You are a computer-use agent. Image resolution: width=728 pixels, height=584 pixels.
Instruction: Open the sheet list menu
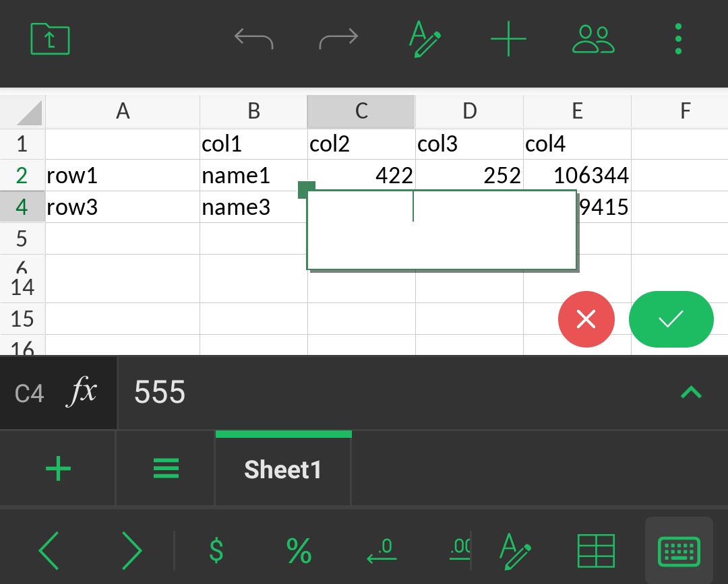tap(166, 468)
